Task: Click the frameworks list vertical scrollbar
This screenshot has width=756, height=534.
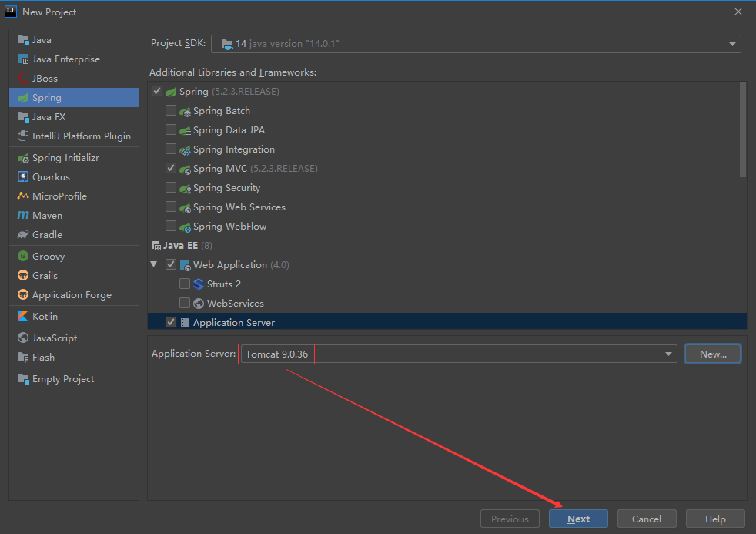Action: click(x=742, y=130)
